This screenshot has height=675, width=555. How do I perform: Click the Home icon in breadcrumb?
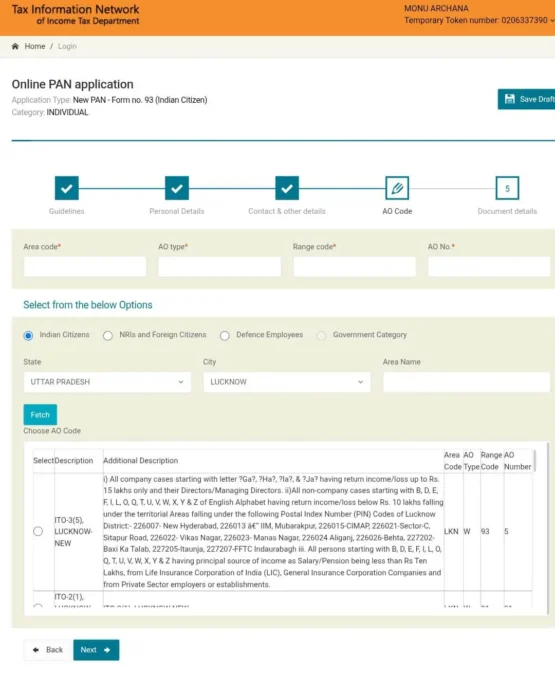pos(15,46)
